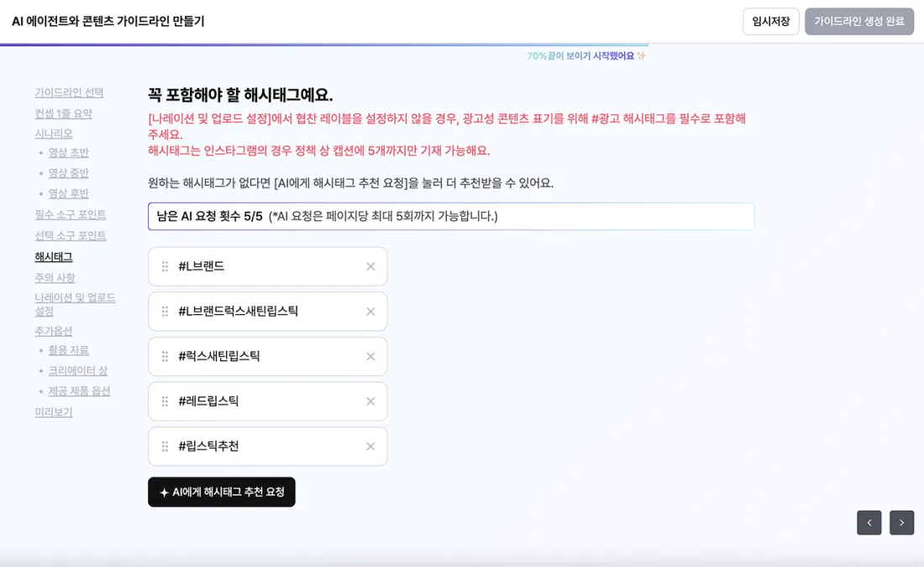Click 임시저장 button
924x567 pixels.
[771, 21]
